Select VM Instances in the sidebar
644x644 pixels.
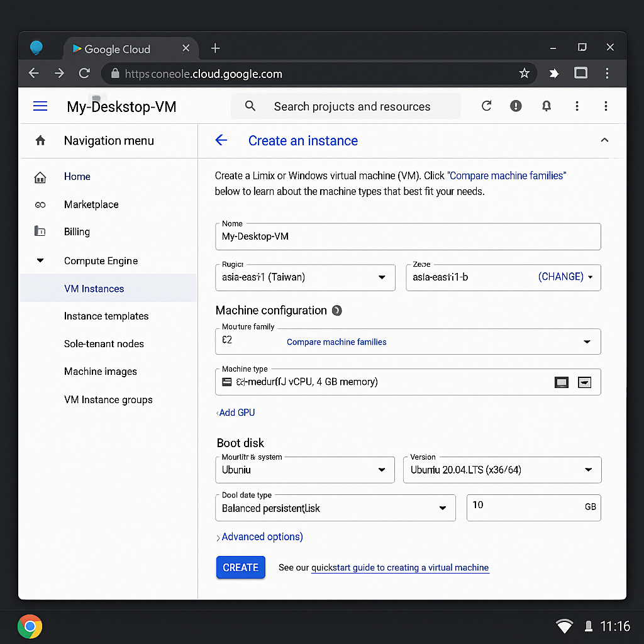click(x=108, y=288)
